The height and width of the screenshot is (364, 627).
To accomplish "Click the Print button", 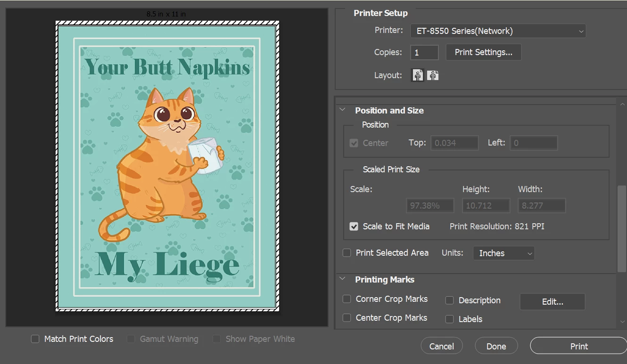I will [579, 346].
